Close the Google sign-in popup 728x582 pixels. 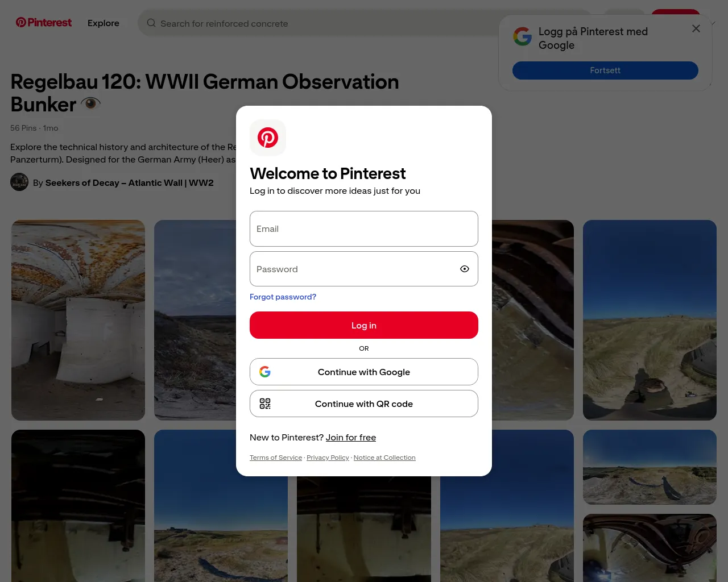point(696,28)
